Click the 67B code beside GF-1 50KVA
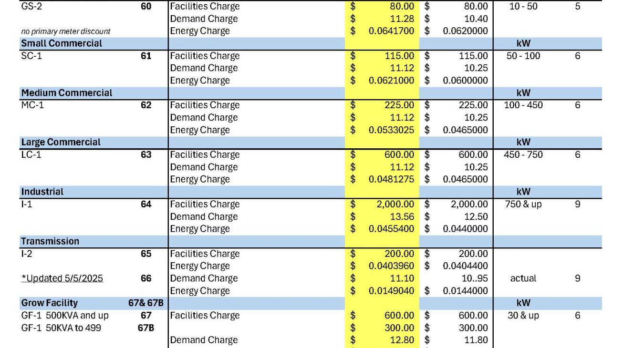 (146, 328)
